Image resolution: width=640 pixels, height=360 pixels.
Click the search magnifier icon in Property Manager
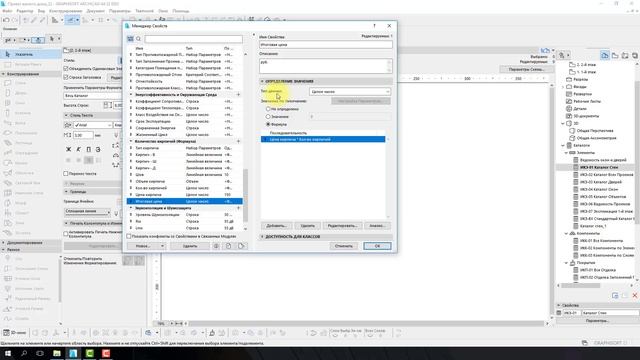point(139,39)
